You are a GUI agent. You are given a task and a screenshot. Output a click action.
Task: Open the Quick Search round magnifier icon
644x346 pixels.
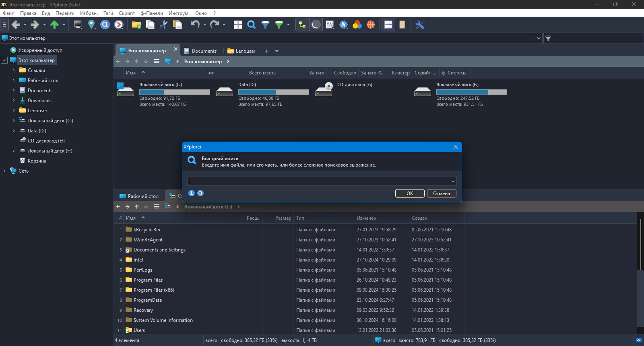point(105,25)
